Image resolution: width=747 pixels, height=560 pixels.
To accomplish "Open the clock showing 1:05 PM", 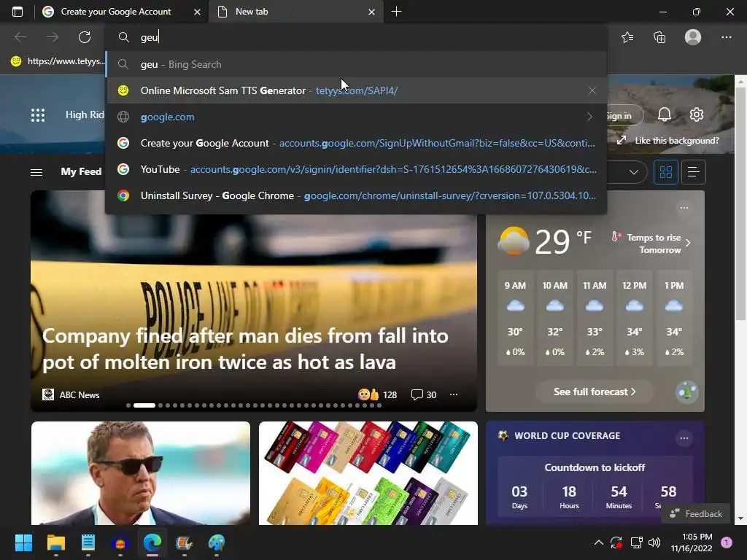I will coord(692,542).
